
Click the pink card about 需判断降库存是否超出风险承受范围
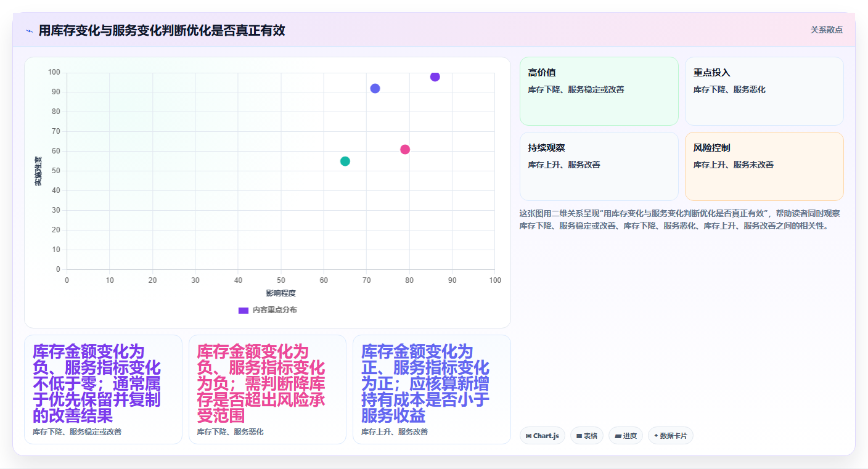pos(268,389)
